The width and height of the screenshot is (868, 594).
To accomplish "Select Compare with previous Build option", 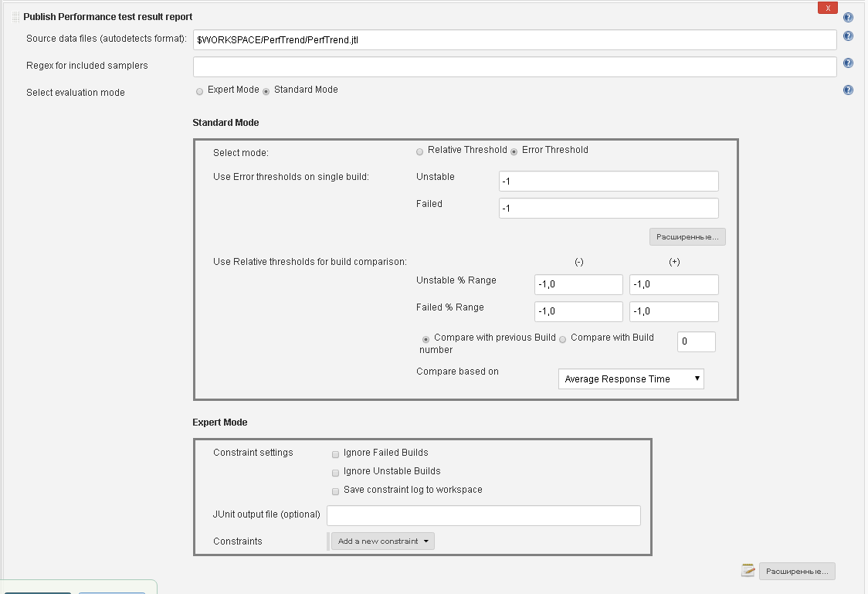I will click(x=426, y=339).
